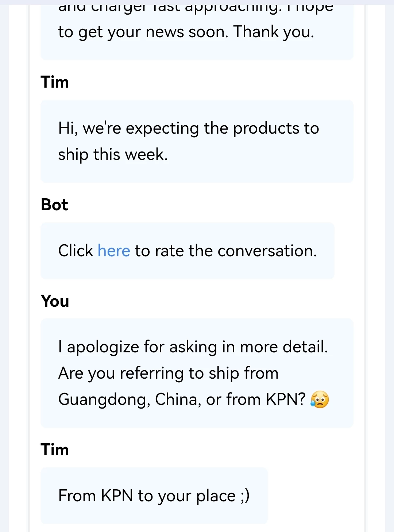
Task: Click the winking ";)" smiley text
Action: click(245, 496)
